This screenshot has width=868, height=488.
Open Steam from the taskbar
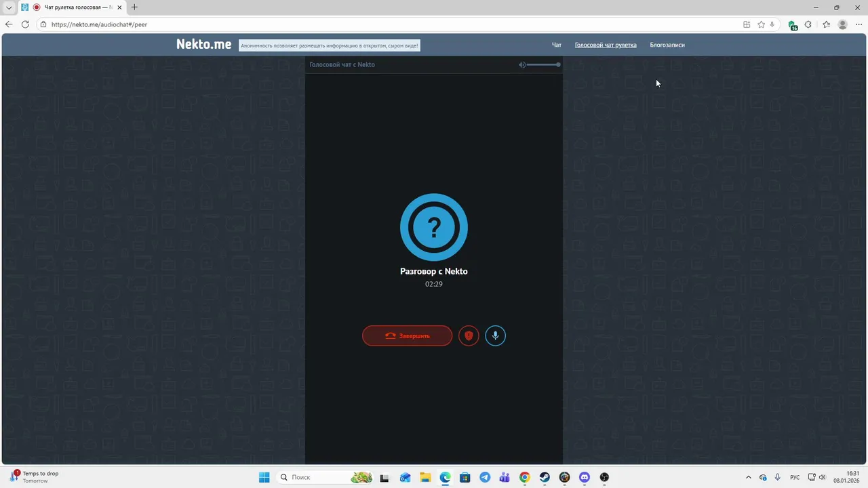(545, 477)
